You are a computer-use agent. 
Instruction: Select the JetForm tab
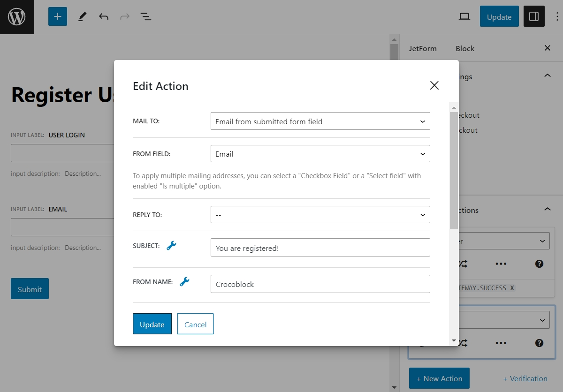(423, 48)
